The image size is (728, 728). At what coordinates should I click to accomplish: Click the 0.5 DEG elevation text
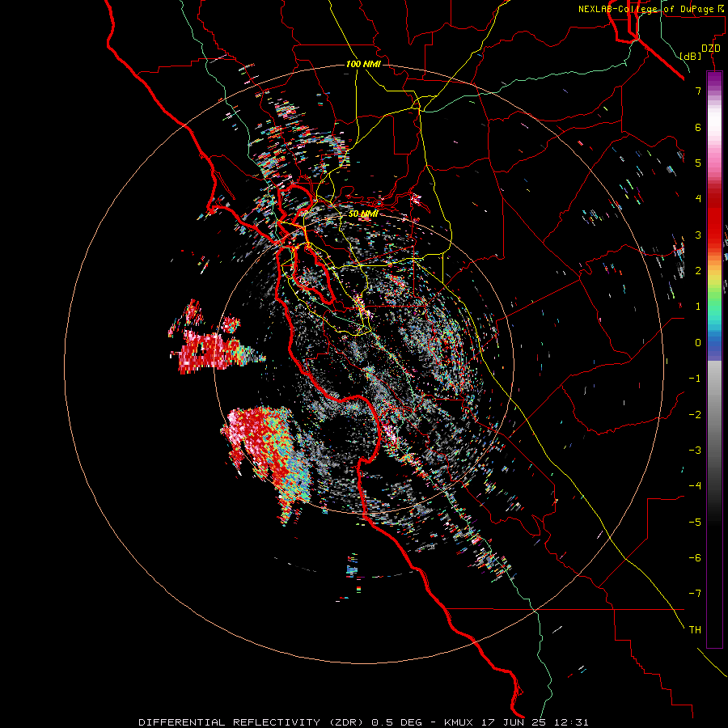(x=397, y=722)
